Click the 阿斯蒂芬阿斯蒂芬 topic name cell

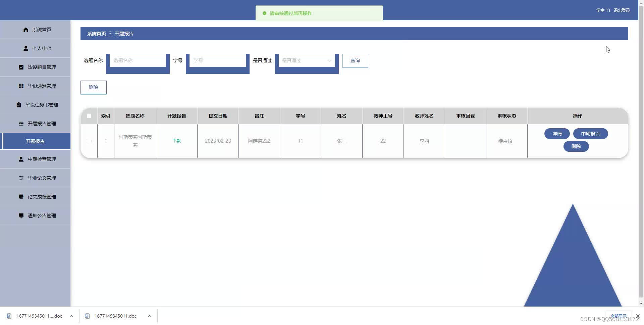coord(135,141)
